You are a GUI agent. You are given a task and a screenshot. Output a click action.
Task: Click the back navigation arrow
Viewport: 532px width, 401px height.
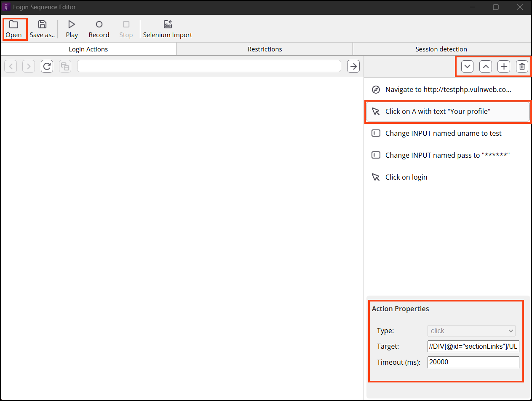pos(10,66)
